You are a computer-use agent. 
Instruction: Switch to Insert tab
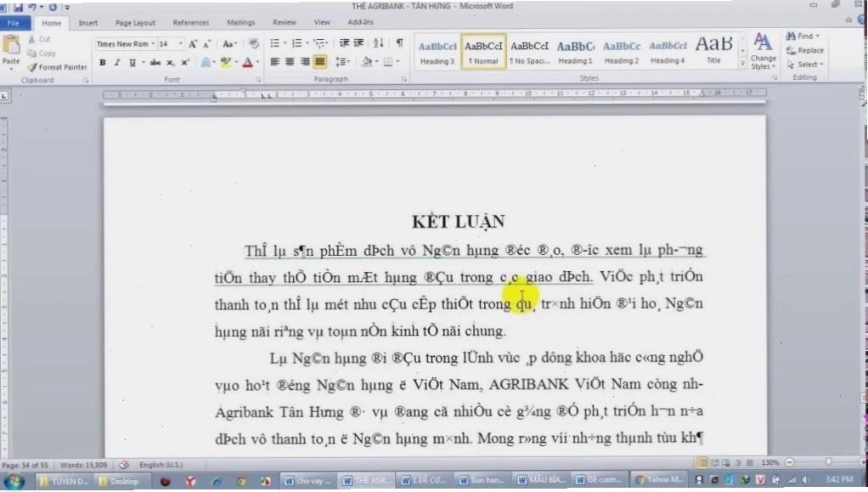pyautogui.click(x=88, y=23)
